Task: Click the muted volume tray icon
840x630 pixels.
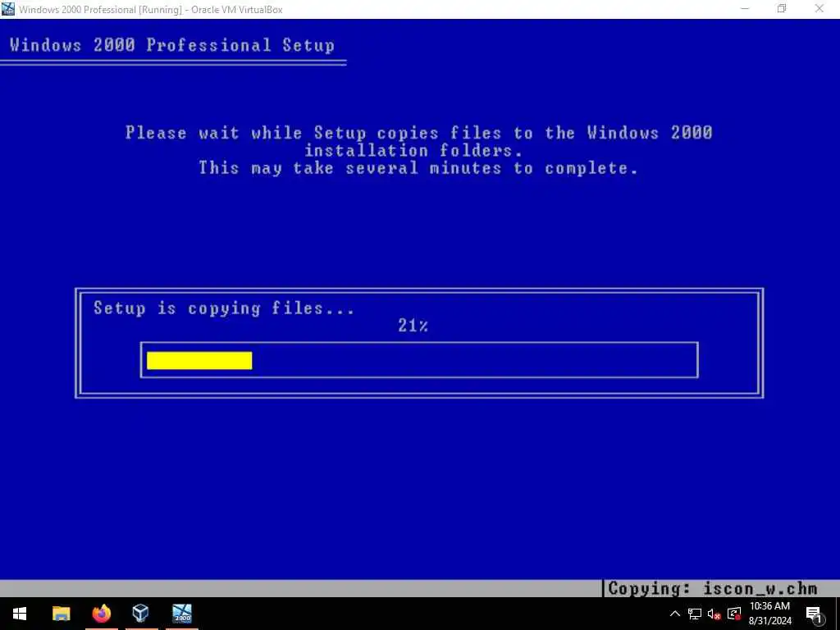Action: [x=714, y=614]
